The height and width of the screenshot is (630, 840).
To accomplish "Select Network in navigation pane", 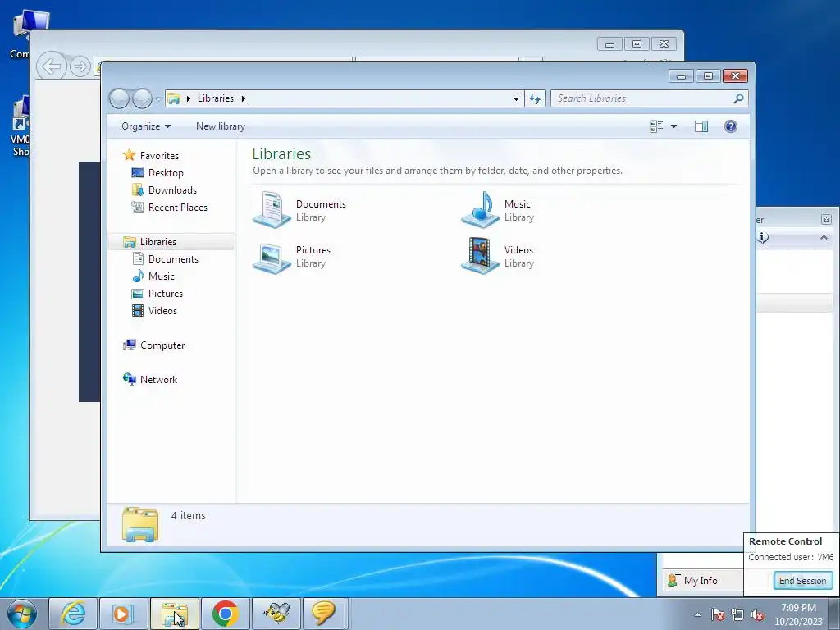I will tap(158, 380).
